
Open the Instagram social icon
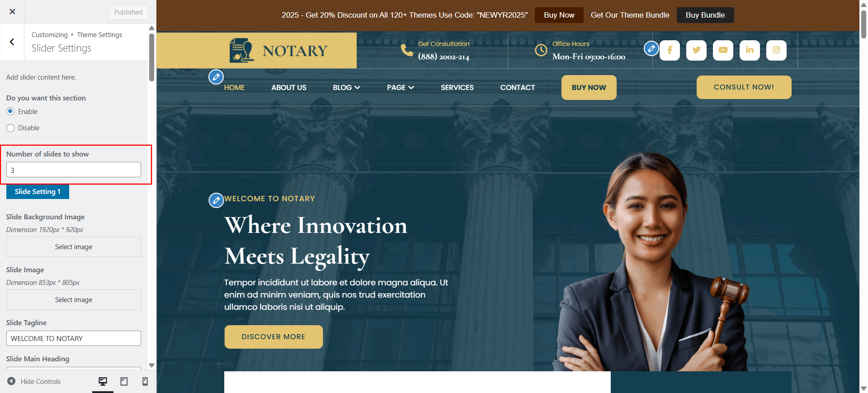pos(776,50)
